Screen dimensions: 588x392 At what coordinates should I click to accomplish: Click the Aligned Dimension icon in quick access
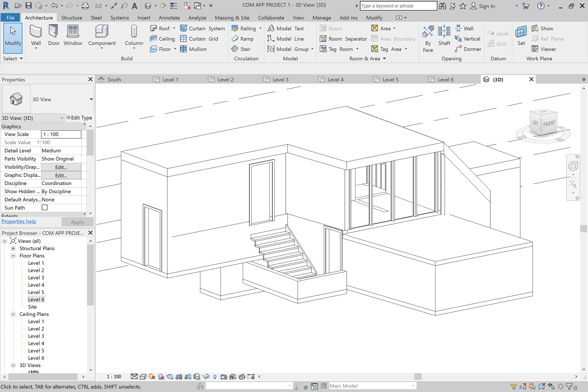(114, 6)
